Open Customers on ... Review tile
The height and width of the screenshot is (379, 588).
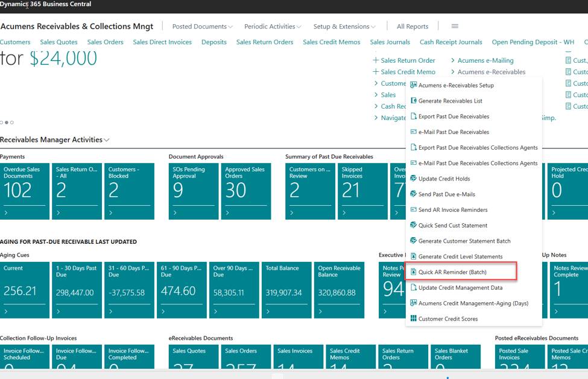pos(310,191)
